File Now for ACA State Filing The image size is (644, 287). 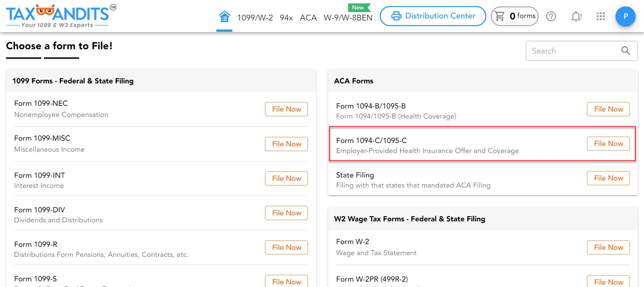608,178
